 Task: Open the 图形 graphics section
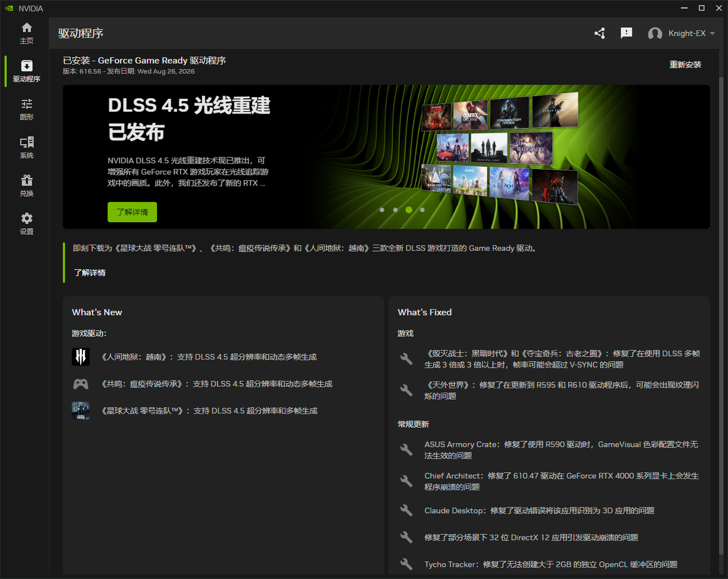pos(27,109)
